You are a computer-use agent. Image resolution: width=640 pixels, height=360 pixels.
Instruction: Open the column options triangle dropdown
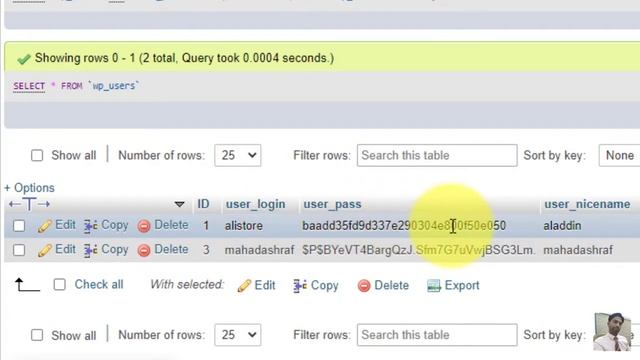click(x=180, y=204)
